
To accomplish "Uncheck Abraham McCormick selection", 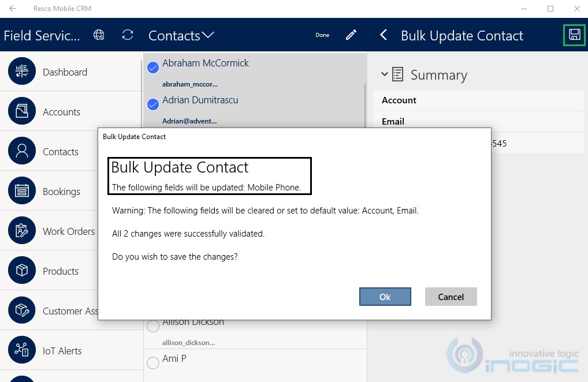I will pos(153,68).
